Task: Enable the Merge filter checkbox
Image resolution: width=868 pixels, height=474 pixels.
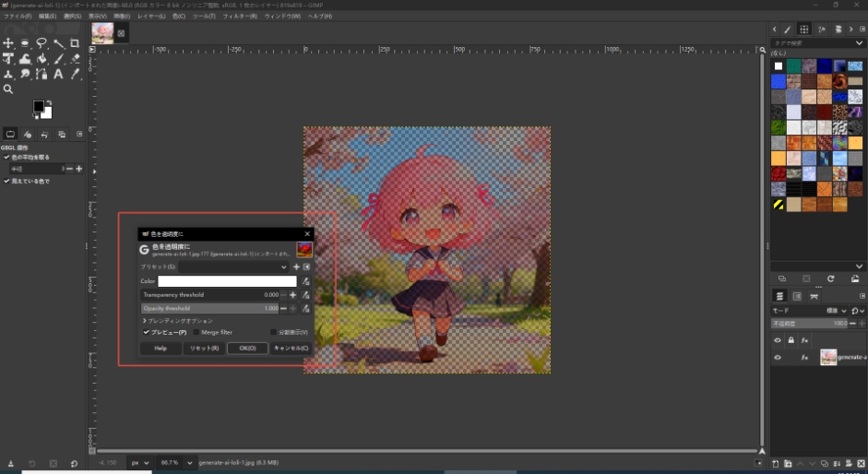Action: (x=196, y=332)
